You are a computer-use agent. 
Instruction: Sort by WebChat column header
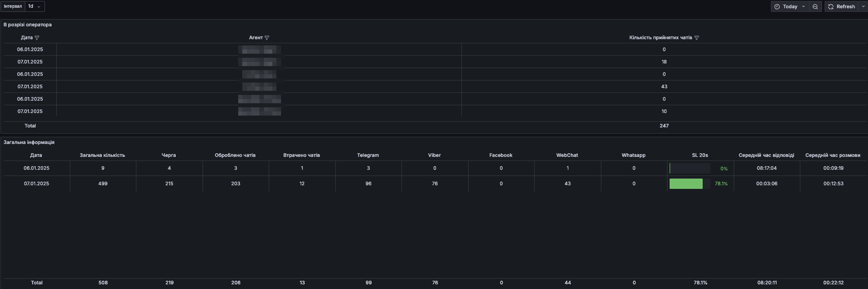point(567,155)
